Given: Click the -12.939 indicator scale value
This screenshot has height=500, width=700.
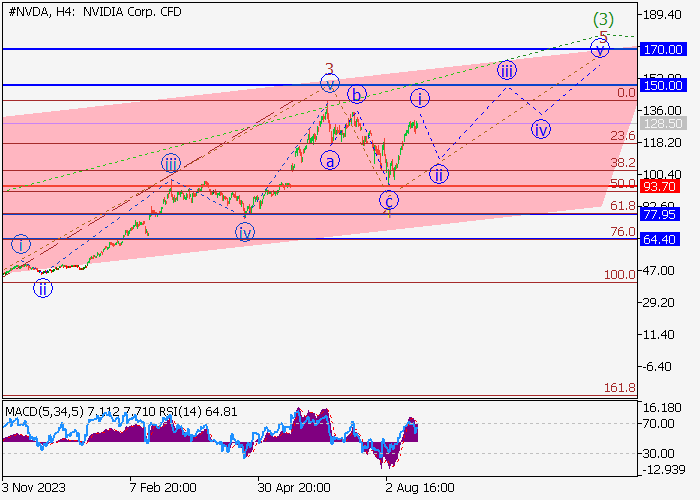Looking at the screenshot, I should click(x=663, y=469).
